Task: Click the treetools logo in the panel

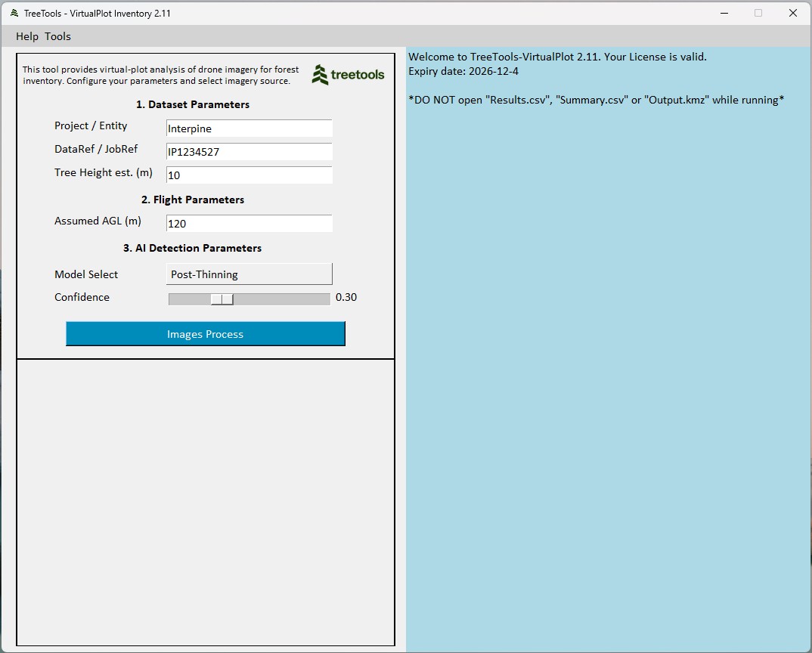Action: (x=348, y=74)
